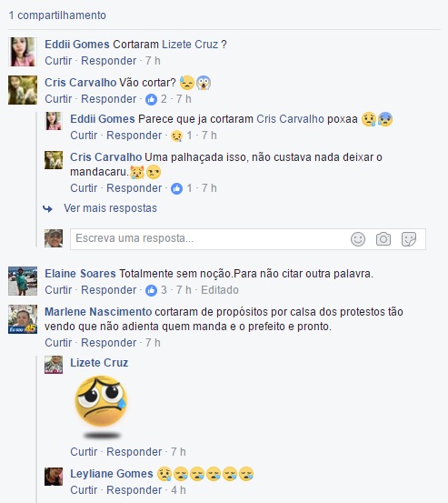Image resolution: width=448 pixels, height=503 pixels.
Task: View edit history via Editado
Action: click(220, 290)
